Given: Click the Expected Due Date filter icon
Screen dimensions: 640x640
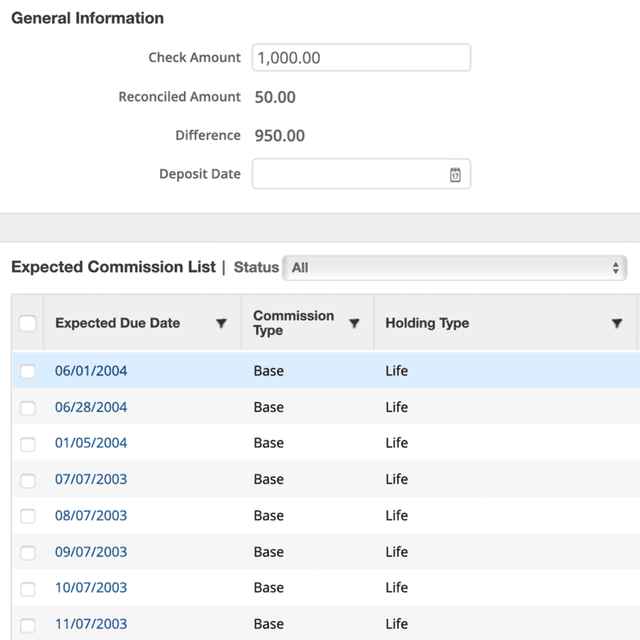Looking at the screenshot, I should point(221,323).
